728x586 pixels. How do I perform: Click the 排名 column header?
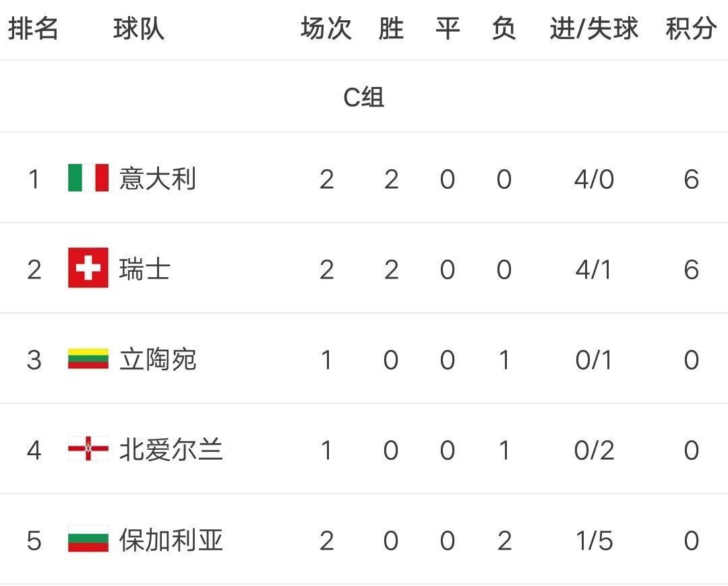34,28
